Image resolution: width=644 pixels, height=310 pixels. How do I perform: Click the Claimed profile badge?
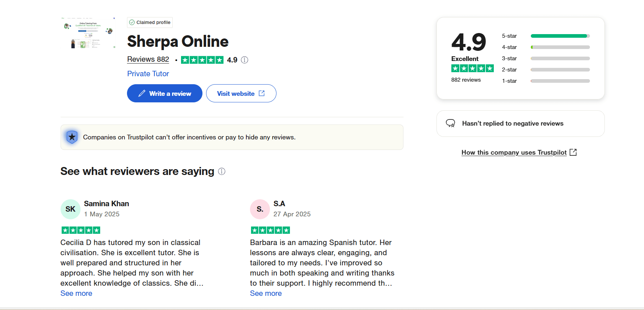click(x=150, y=23)
